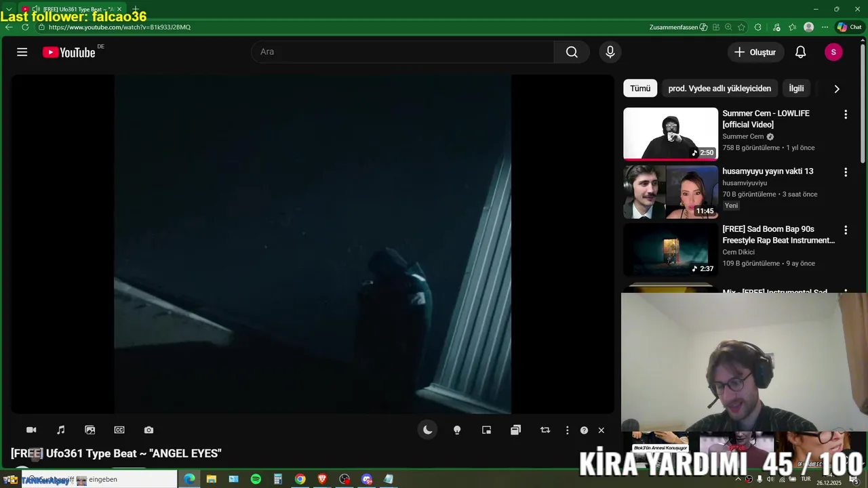
Task: Open options menu for Summer Cem LOWLIFE
Action: point(846,115)
